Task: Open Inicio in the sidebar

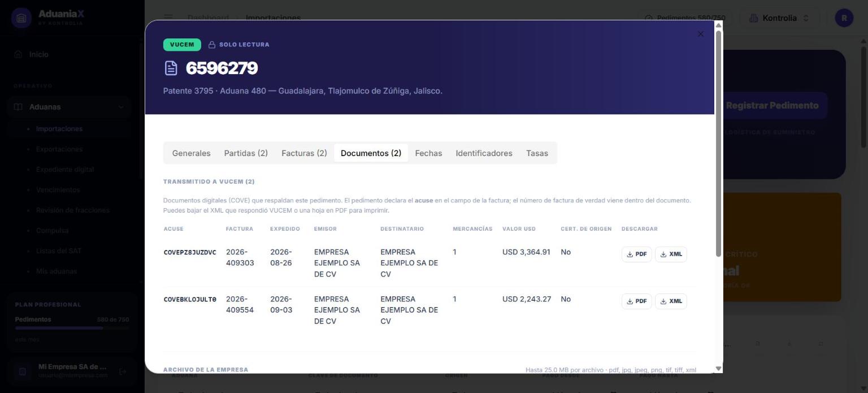Action: click(38, 54)
